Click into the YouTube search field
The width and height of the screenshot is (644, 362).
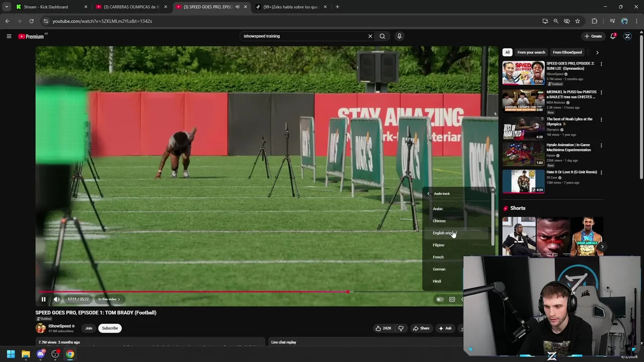click(303, 36)
